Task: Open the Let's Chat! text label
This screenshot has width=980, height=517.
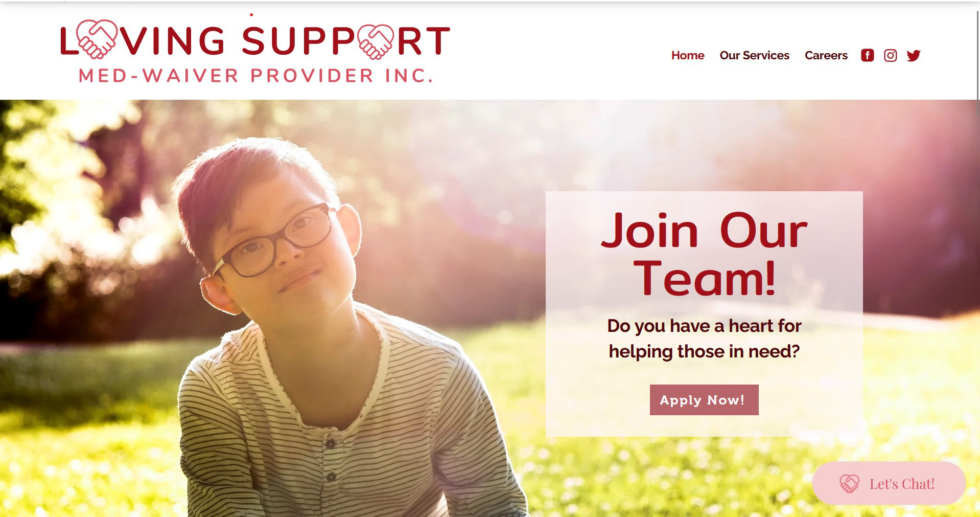Action: pos(902,484)
